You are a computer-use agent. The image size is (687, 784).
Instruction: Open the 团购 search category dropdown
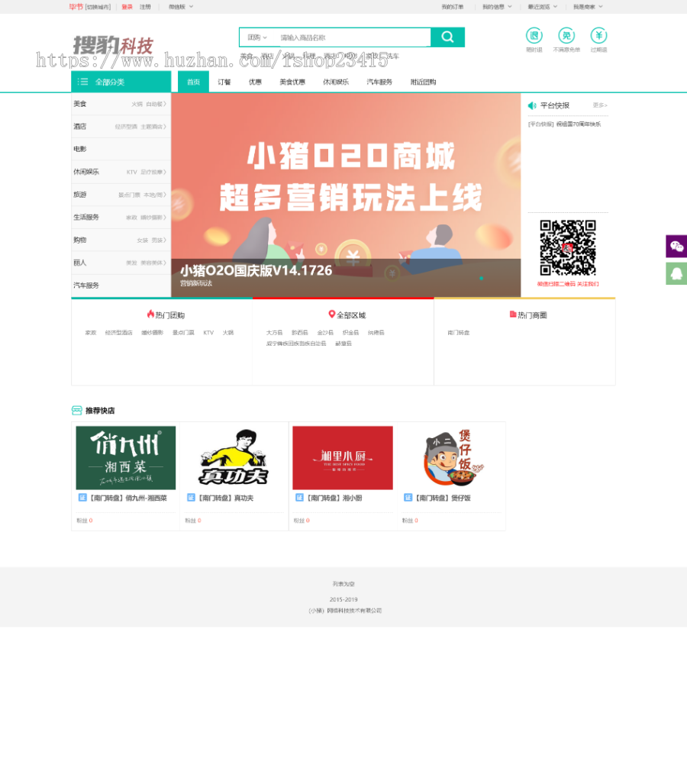256,37
